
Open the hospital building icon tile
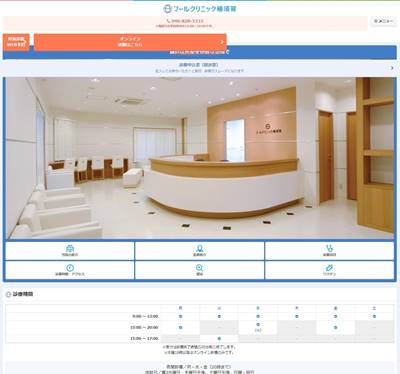70,251
